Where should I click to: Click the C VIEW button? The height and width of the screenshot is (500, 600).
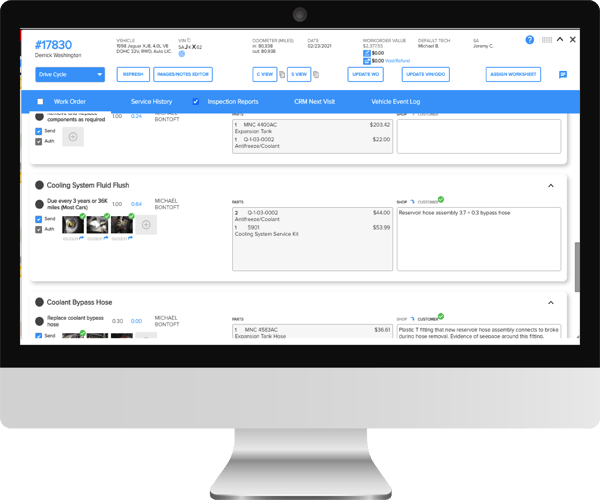pyautogui.click(x=265, y=75)
